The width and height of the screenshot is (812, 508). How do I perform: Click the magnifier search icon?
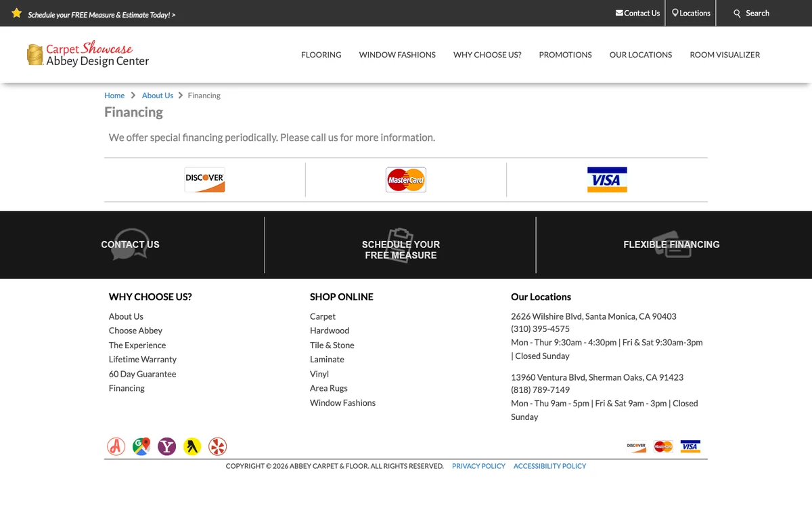(x=738, y=14)
